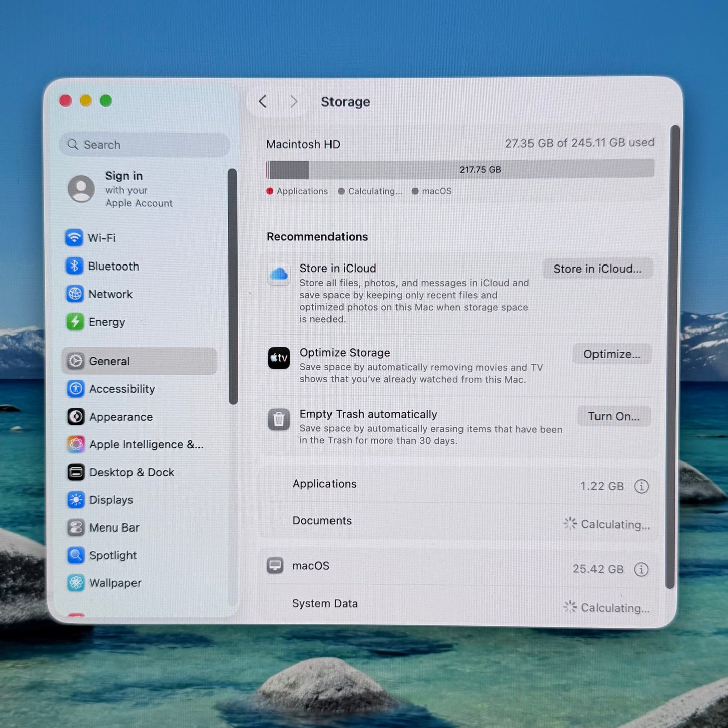728x728 pixels.
Task: Open the Apple Intelligence icon
Action: point(76,444)
